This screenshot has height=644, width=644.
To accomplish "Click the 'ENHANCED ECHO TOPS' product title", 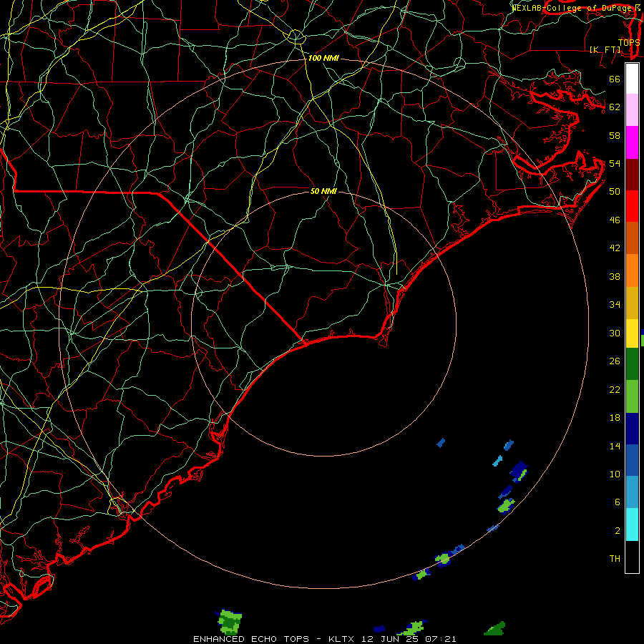I will 251,639.
